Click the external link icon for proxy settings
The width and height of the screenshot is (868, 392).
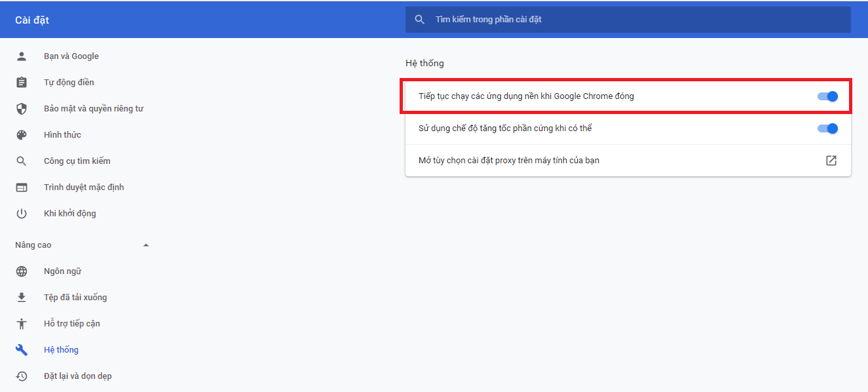click(x=831, y=161)
